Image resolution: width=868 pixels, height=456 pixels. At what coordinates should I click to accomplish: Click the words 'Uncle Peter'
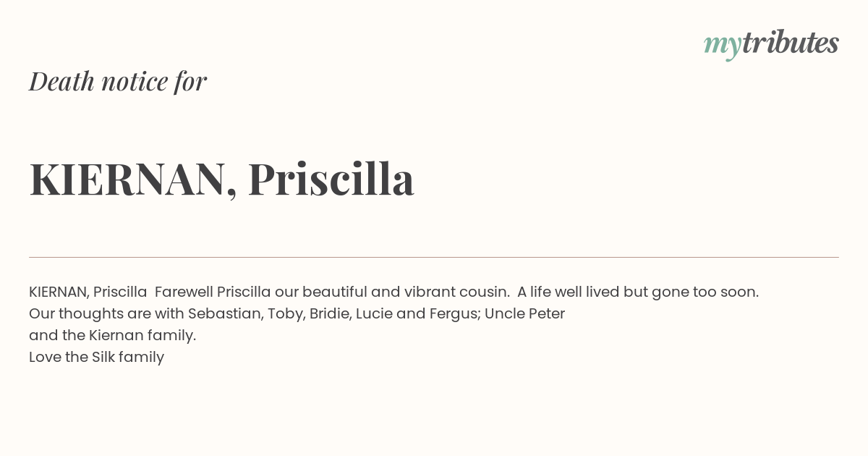click(x=524, y=314)
